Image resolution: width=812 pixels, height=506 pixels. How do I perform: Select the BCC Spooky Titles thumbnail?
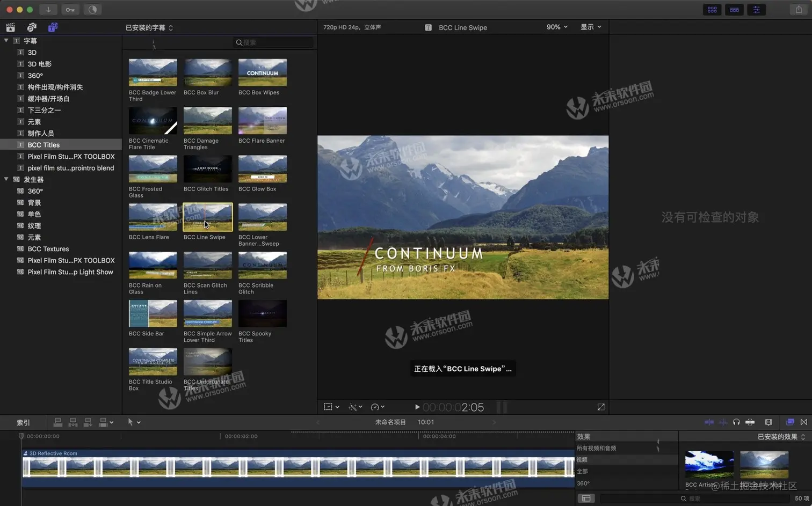coord(263,313)
